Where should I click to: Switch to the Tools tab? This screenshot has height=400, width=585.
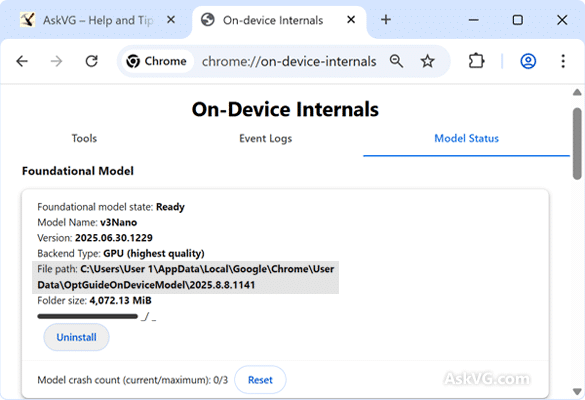click(x=84, y=138)
